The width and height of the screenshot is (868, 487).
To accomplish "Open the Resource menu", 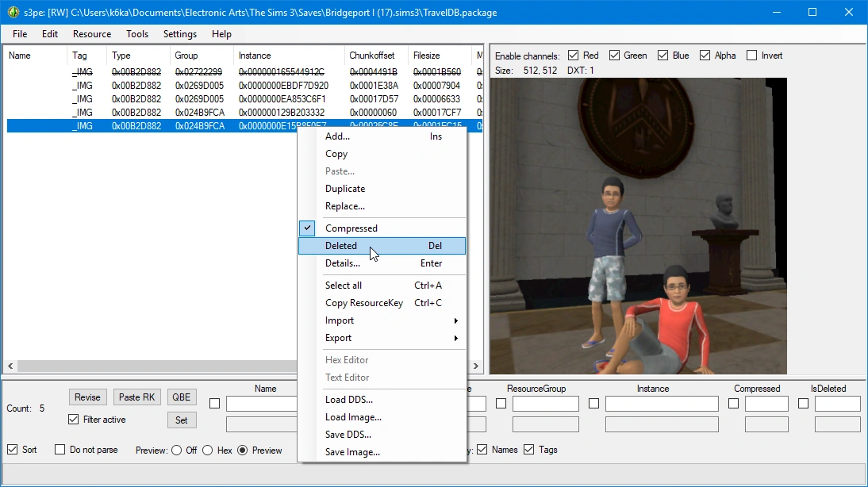I will tap(92, 34).
